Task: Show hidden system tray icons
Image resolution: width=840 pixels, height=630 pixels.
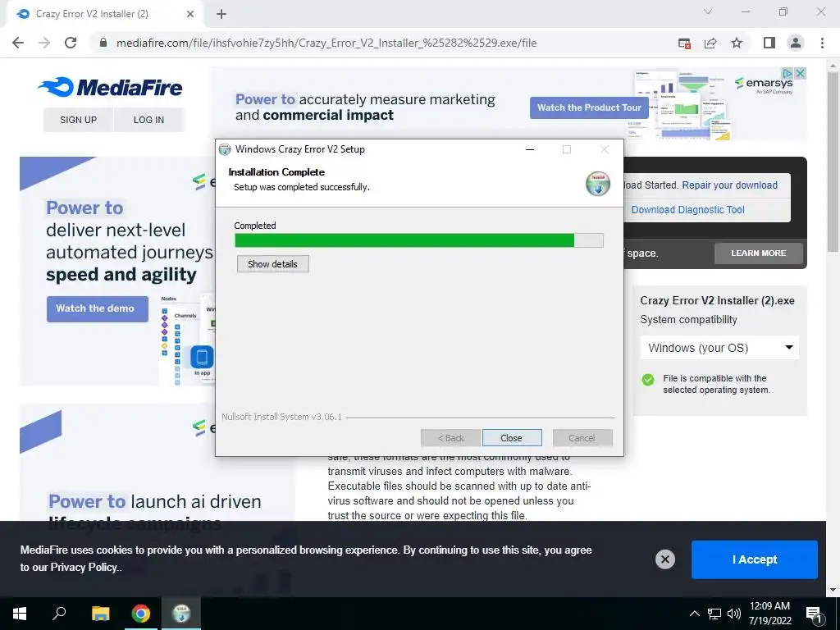Action: point(694,614)
